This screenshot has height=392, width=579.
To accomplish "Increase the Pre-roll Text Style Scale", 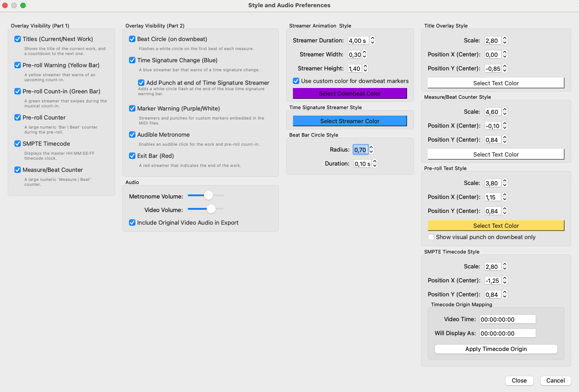I will tap(505, 181).
